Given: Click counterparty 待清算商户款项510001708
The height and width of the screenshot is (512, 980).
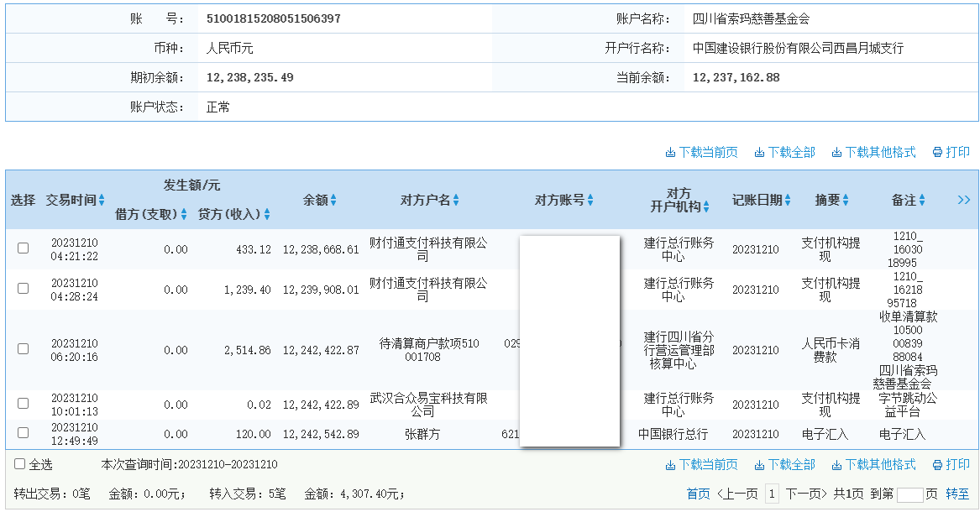Looking at the screenshot, I should [429, 350].
